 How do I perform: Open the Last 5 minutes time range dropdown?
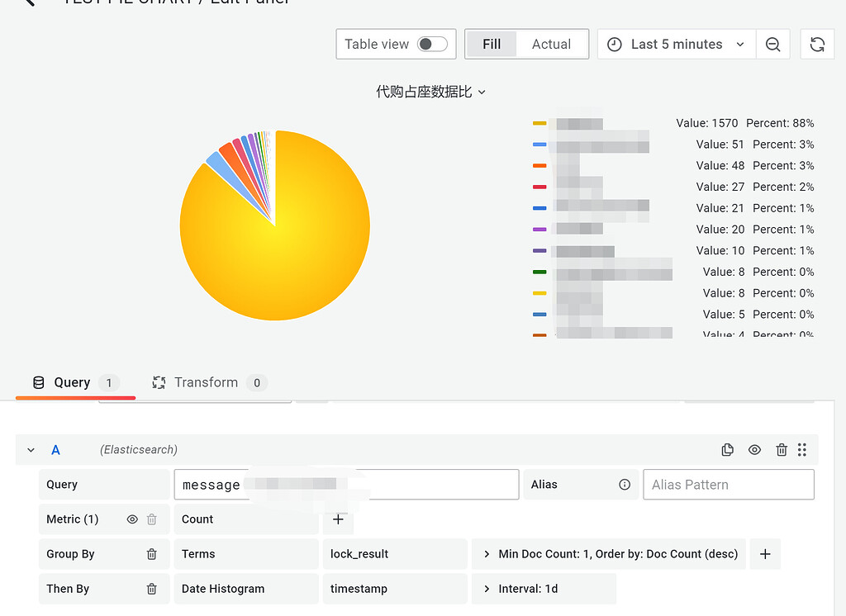coord(677,44)
